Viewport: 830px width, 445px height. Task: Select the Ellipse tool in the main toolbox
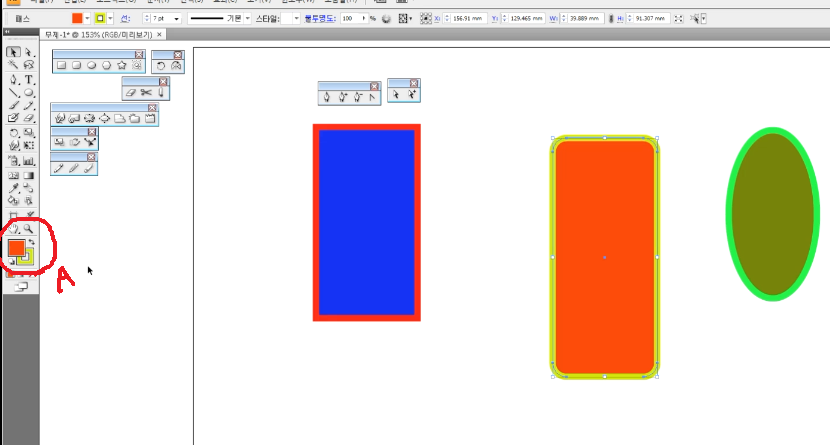pyautogui.click(x=29, y=93)
